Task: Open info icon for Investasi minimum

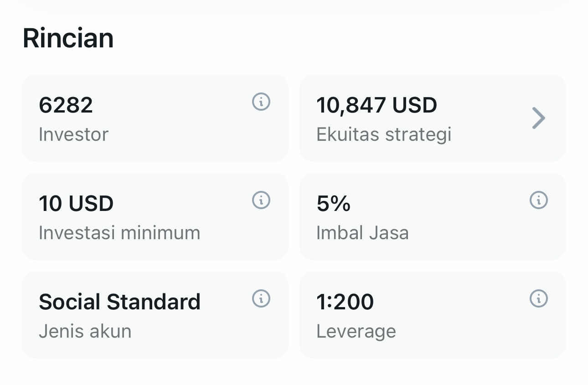Action: [261, 200]
